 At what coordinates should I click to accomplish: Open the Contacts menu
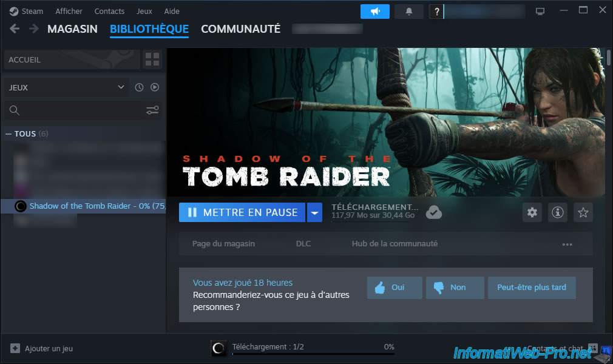click(x=109, y=12)
